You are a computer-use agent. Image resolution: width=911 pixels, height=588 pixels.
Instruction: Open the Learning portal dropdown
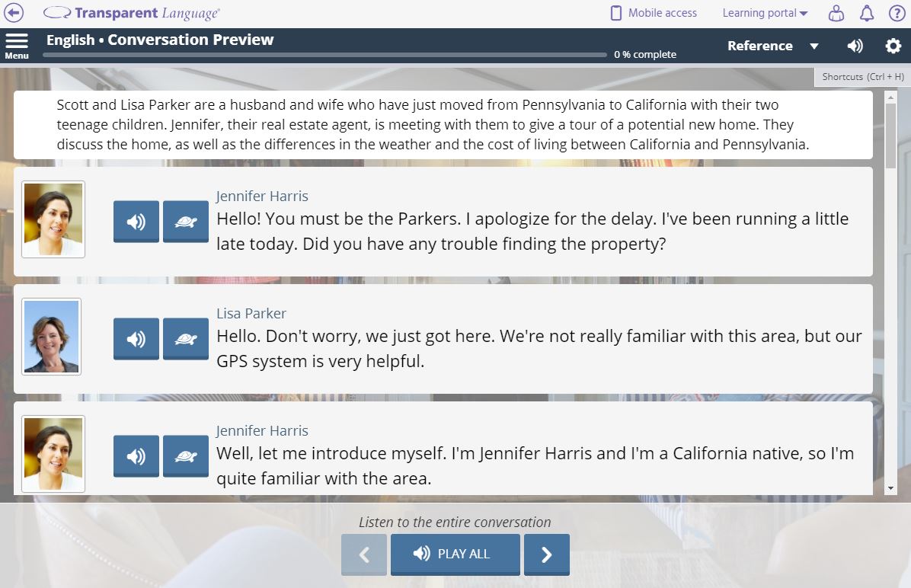[x=764, y=13]
